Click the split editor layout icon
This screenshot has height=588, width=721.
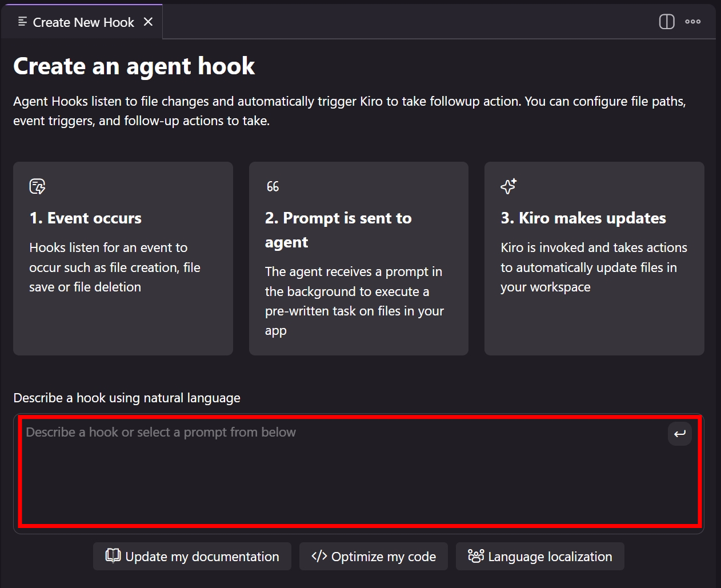(667, 22)
